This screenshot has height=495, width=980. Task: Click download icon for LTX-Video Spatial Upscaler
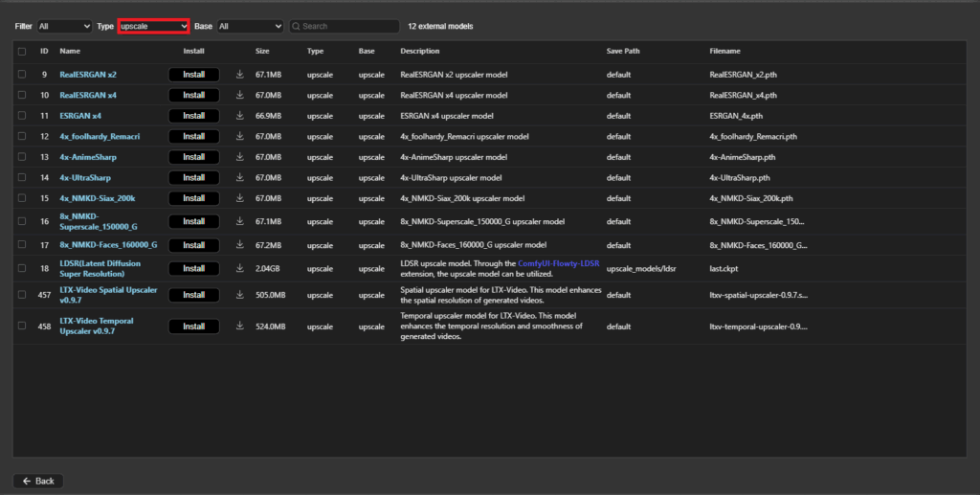(239, 294)
